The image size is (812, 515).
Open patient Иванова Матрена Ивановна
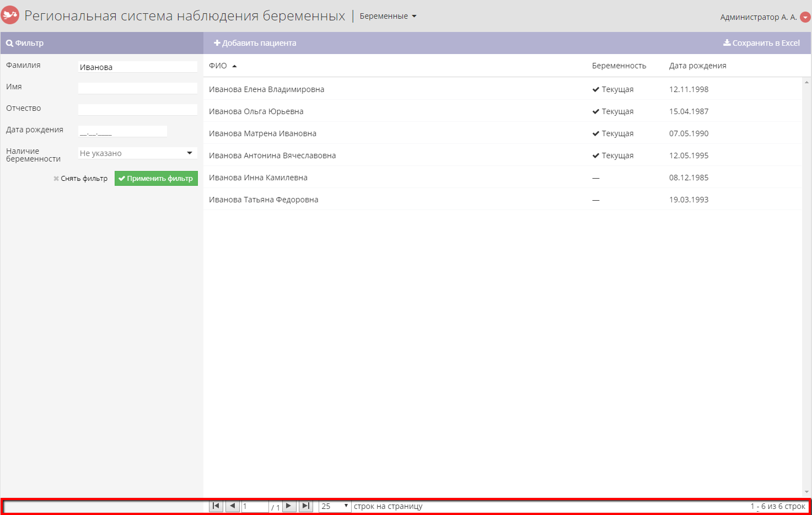(x=262, y=133)
